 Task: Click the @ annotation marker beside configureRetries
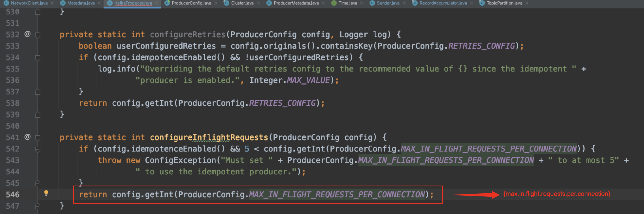(x=27, y=34)
